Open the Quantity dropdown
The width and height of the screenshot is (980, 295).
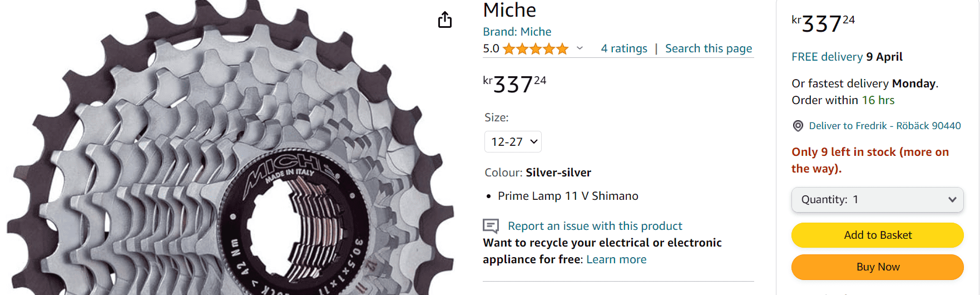(877, 200)
